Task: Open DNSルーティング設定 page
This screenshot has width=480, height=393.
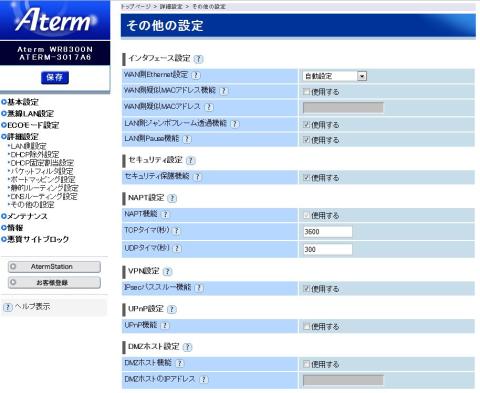Action: (43, 196)
